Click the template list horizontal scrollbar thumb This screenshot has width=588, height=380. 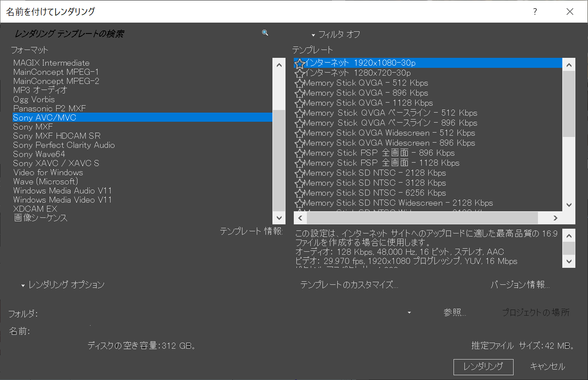422,218
